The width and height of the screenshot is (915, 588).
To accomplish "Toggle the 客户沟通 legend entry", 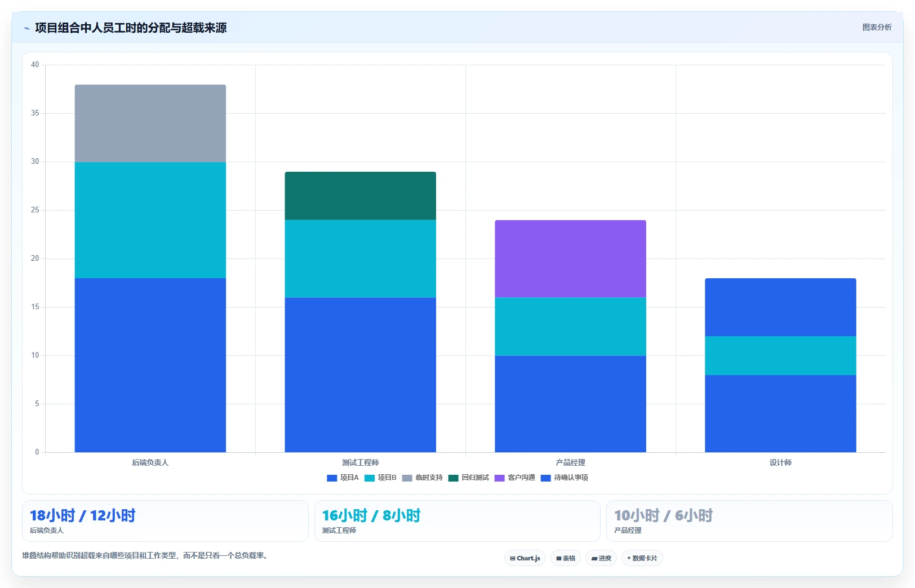I will 515,478.
